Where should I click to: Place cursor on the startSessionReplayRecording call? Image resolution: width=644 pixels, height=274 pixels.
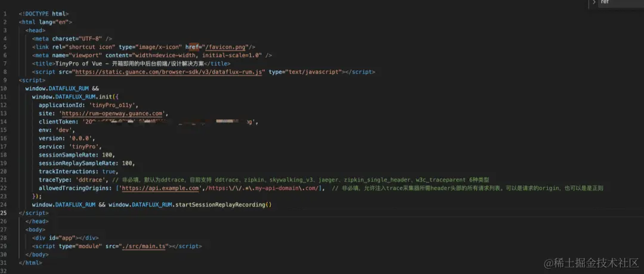click(x=220, y=205)
